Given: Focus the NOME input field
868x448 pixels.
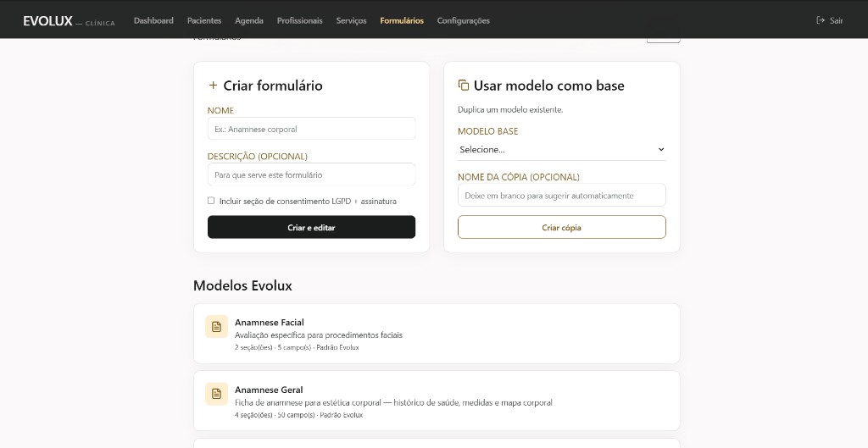Looking at the screenshot, I should click(311, 129).
